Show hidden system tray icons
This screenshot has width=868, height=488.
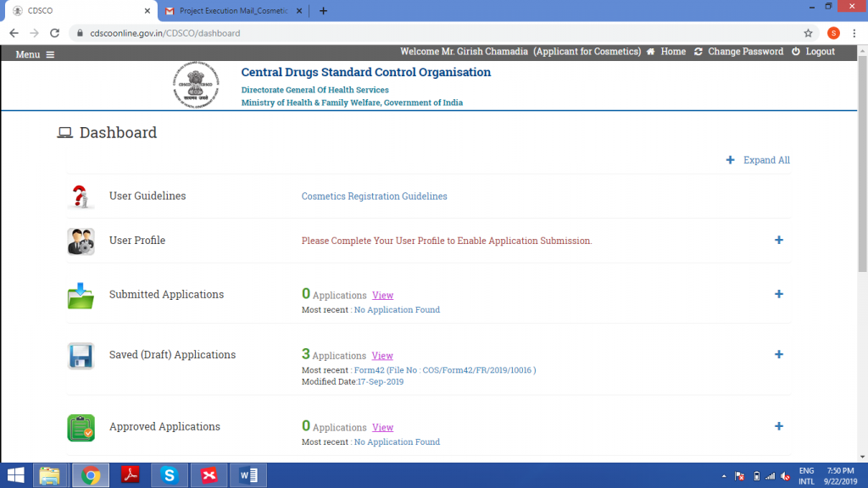point(724,476)
